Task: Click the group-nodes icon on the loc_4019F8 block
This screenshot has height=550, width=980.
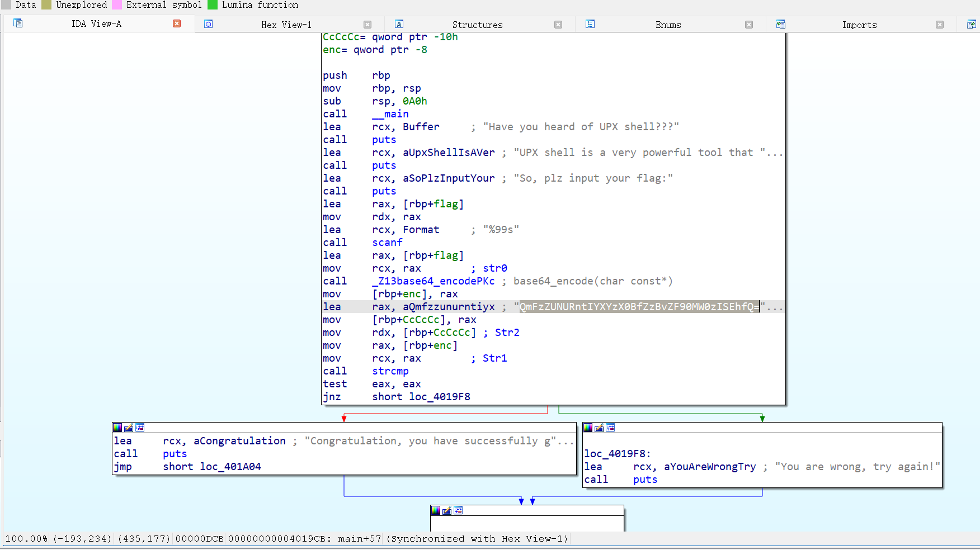Action: click(610, 428)
